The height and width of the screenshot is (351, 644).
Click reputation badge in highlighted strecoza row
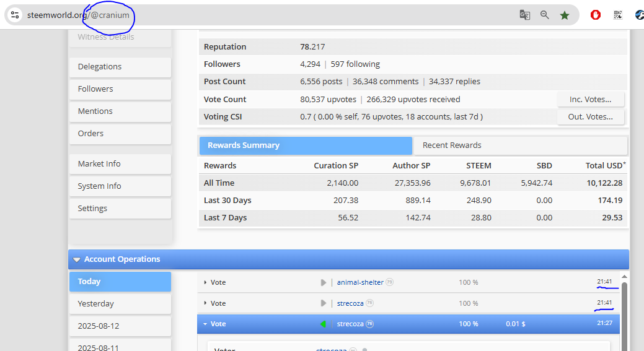pyautogui.click(x=369, y=324)
